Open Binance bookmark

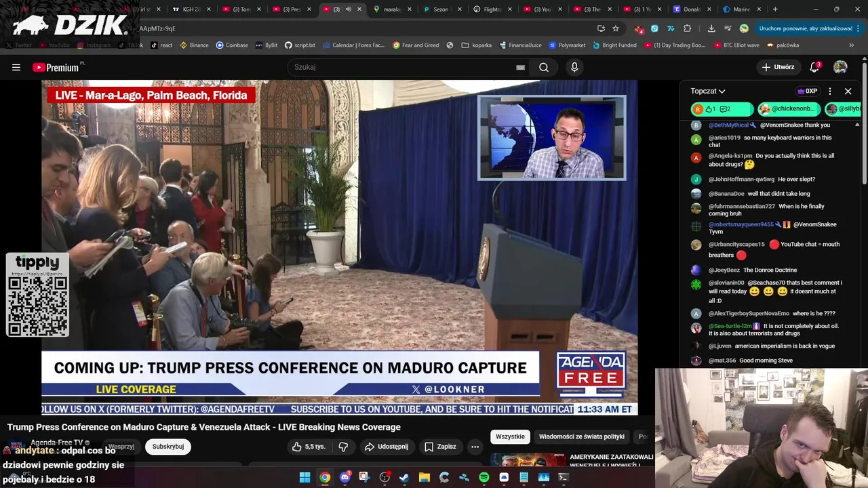tap(194, 45)
